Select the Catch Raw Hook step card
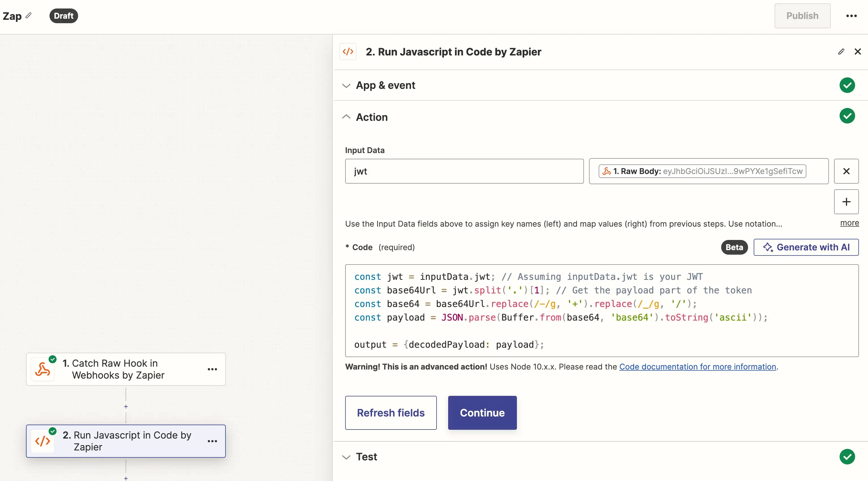The height and width of the screenshot is (481, 868). click(x=118, y=369)
